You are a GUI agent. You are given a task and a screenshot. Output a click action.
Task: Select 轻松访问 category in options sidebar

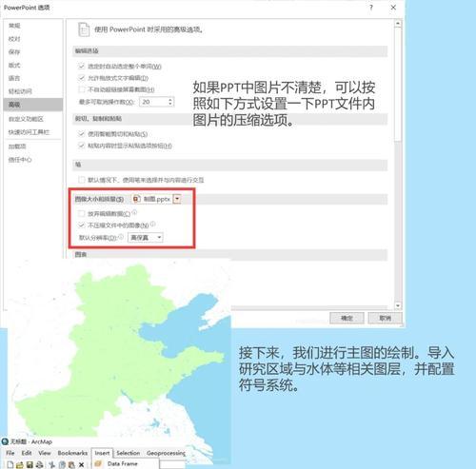coord(20,91)
